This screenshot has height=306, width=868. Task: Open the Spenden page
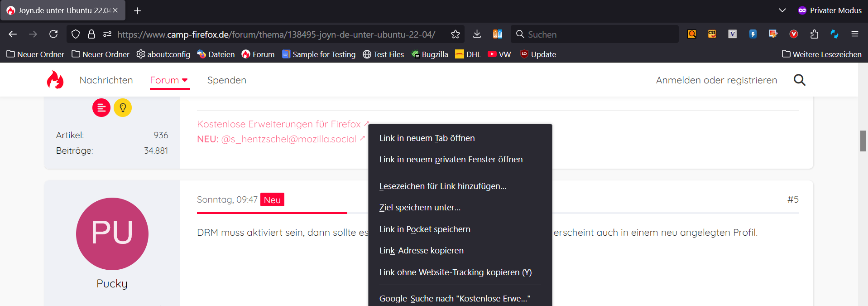[x=227, y=80]
